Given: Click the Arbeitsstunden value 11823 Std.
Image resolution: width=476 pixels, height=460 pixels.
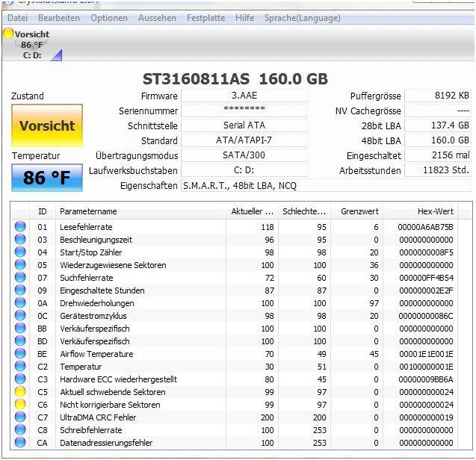Looking at the screenshot, I should [438, 170].
